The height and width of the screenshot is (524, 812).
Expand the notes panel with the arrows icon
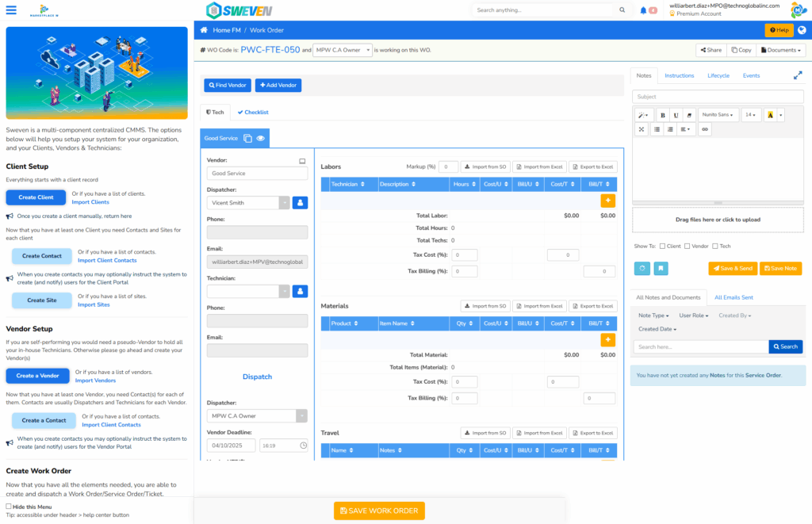[798, 75]
